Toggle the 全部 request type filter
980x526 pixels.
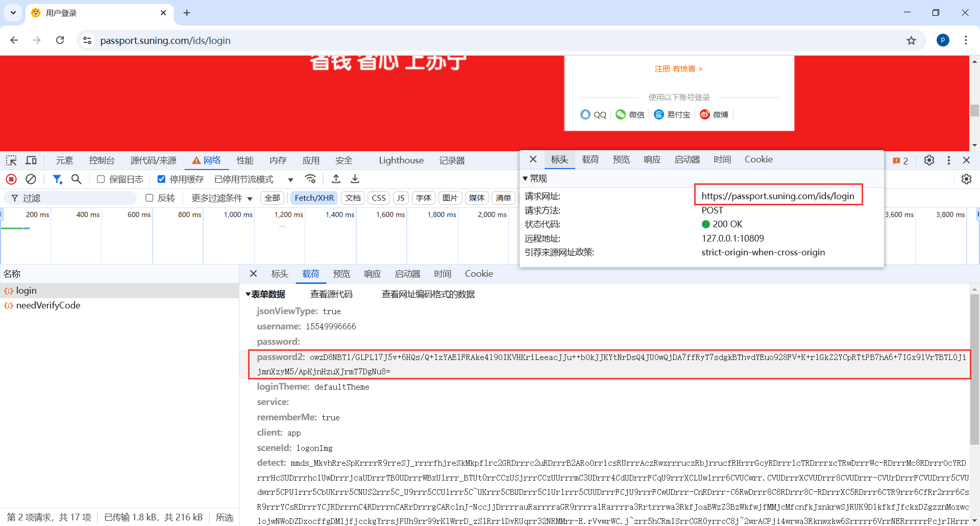click(273, 198)
